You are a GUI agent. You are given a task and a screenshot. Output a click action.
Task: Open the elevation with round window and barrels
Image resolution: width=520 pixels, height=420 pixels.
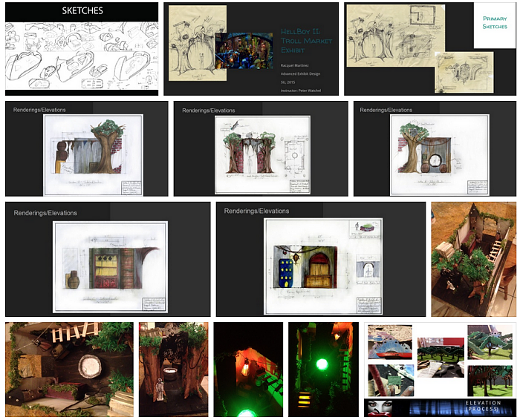pos(435,148)
